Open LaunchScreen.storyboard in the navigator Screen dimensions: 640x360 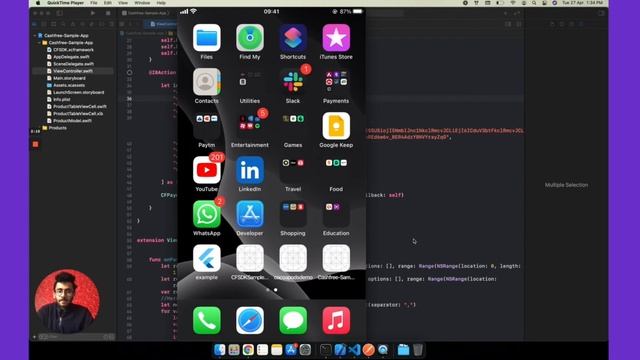pos(78,92)
